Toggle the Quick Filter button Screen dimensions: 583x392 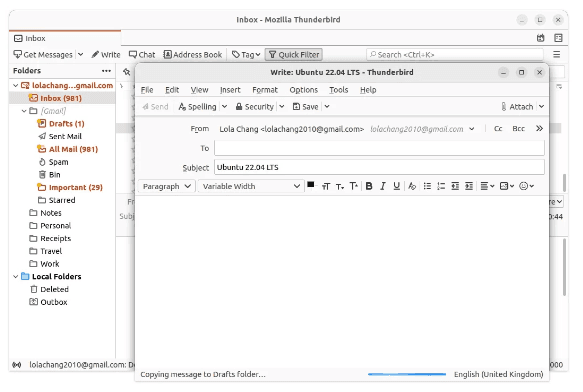(x=294, y=55)
